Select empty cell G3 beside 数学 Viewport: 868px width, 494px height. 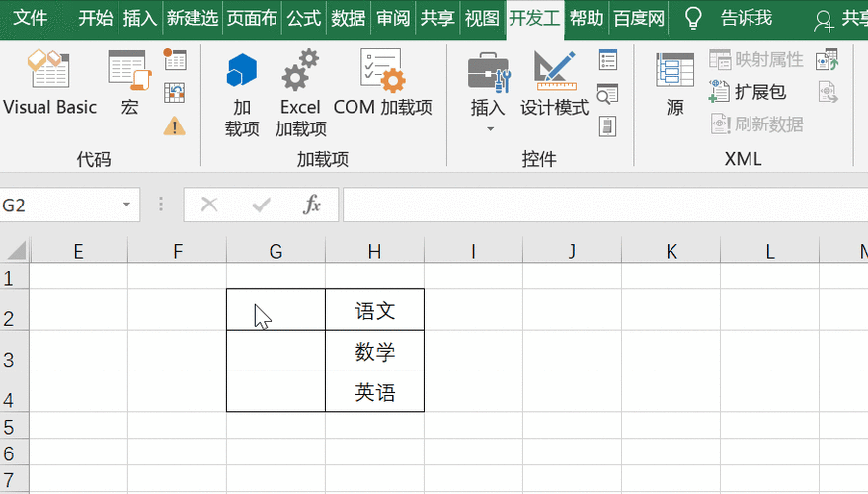(x=276, y=351)
